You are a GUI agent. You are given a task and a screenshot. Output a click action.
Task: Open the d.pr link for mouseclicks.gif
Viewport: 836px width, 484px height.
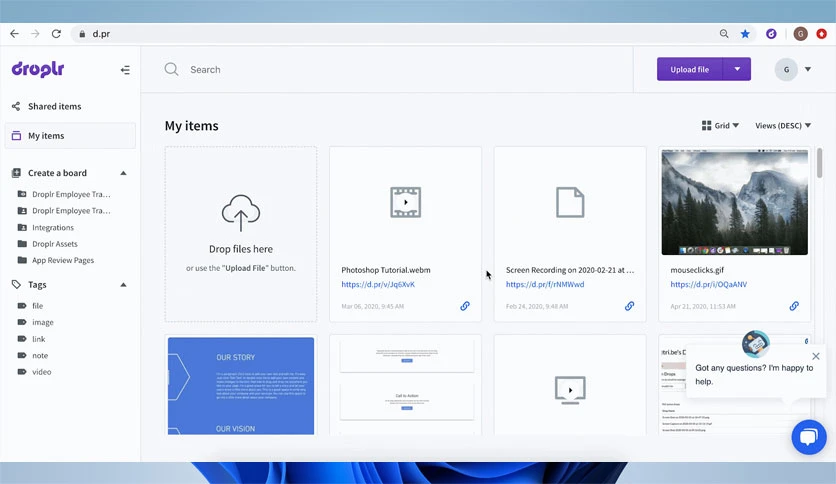point(709,285)
